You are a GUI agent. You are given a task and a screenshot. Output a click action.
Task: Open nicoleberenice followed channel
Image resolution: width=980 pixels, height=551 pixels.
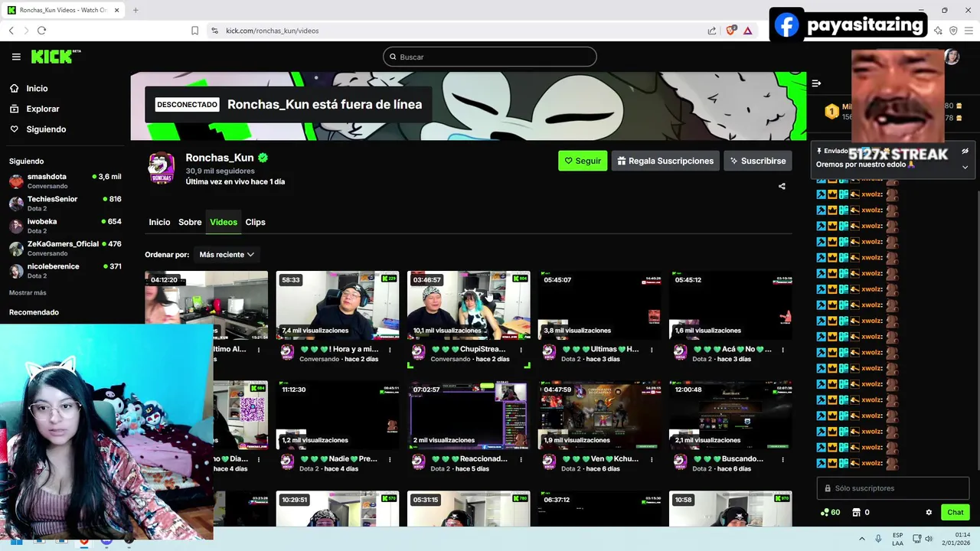[65, 271]
